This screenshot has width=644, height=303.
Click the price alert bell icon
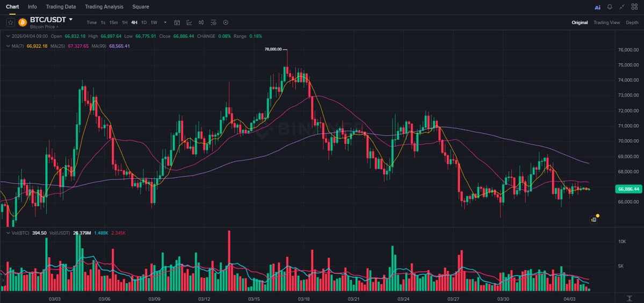click(x=610, y=7)
